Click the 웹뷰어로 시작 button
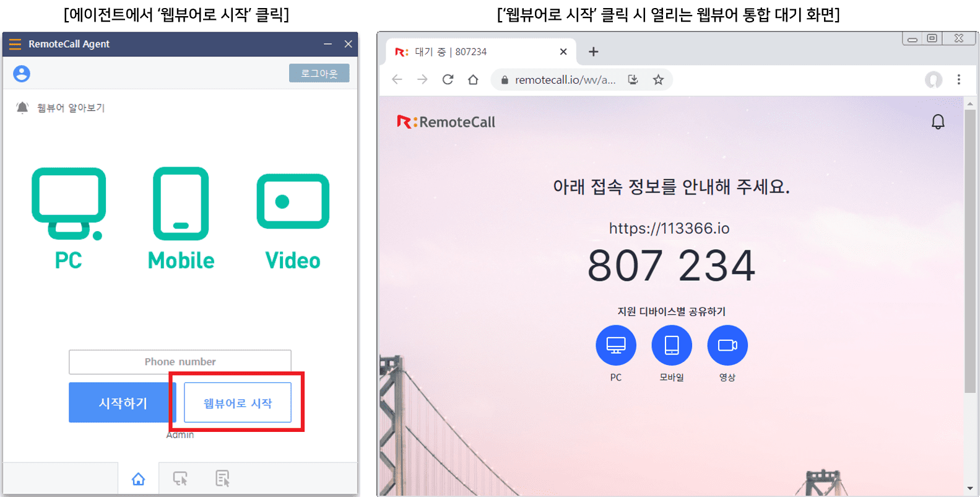Screen dimensions: 980x497 (238, 403)
